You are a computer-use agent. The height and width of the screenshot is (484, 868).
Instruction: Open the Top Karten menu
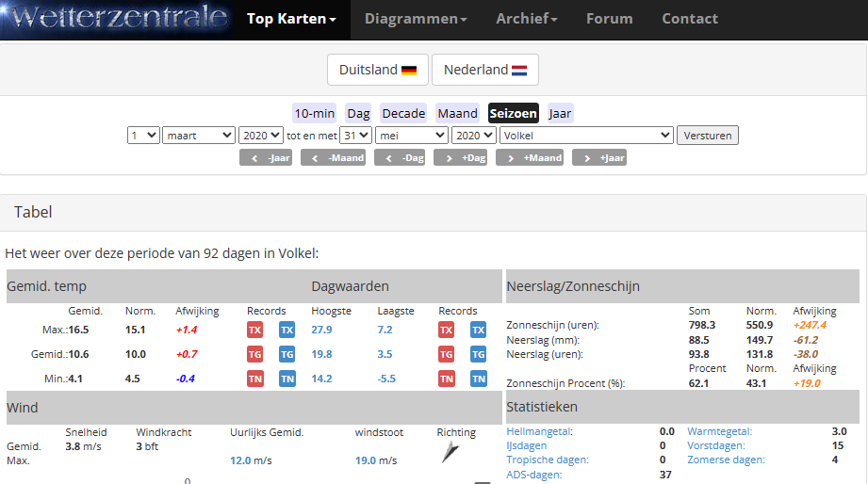pyautogui.click(x=291, y=19)
